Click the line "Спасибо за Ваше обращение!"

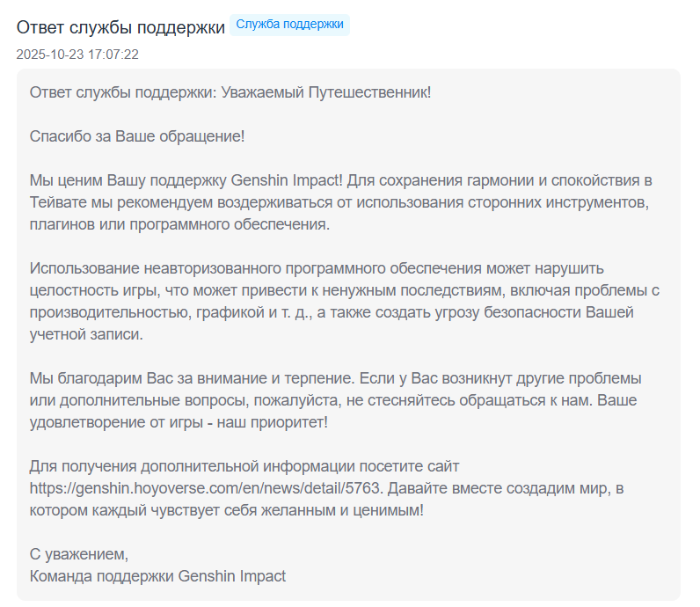coord(136,137)
